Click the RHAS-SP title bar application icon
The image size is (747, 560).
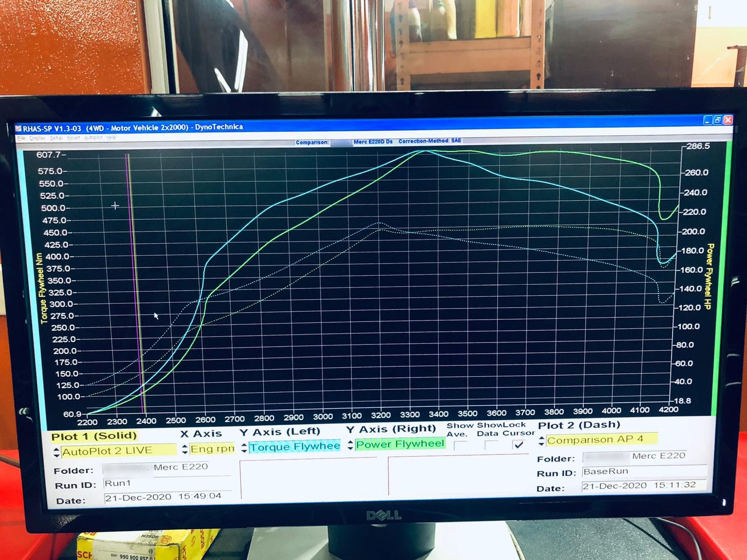pos(18,128)
